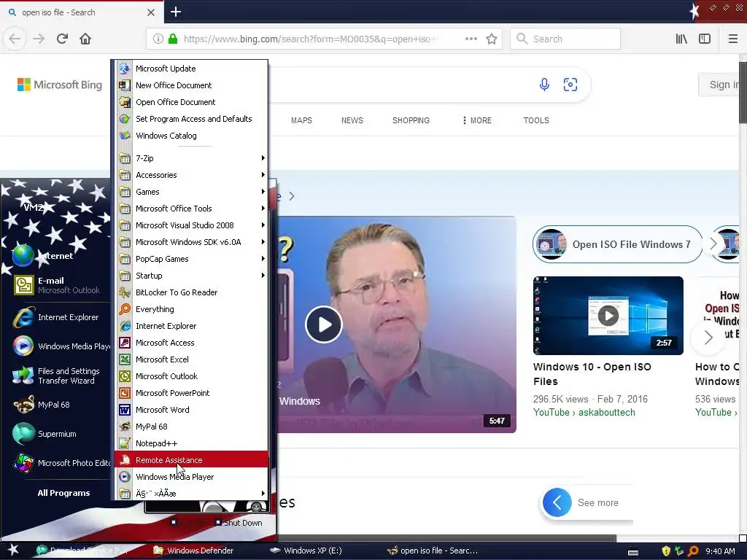747x560 pixels.
Task: Open the hamburger application menu
Action: point(732,39)
